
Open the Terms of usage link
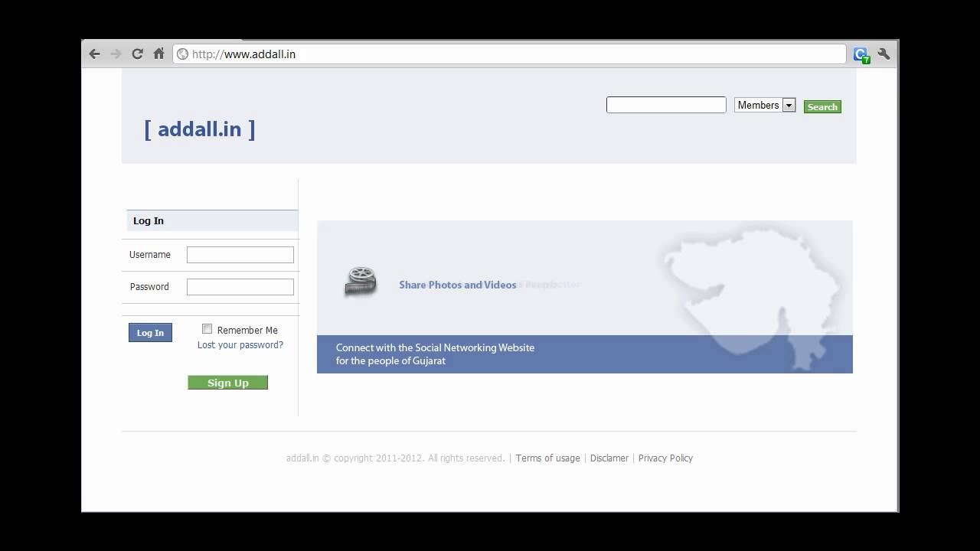pos(548,458)
